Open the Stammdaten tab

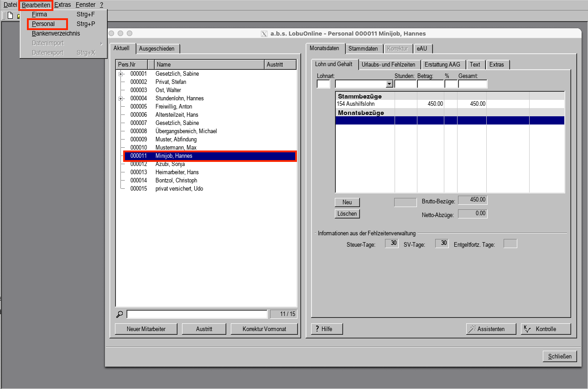point(363,49)
